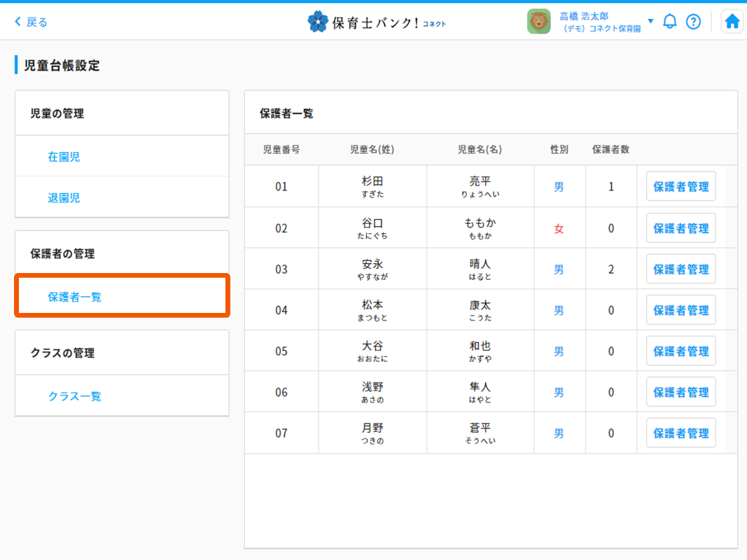Open 退園児 in the sidebar

click(64, 198)
